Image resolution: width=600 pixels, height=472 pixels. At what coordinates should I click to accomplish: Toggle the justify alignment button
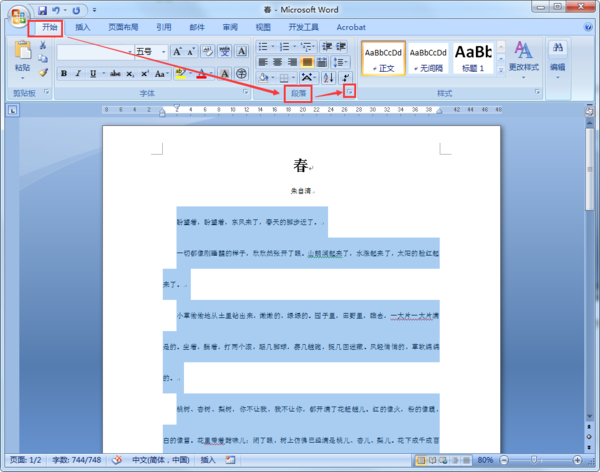[x=307, y=62]
